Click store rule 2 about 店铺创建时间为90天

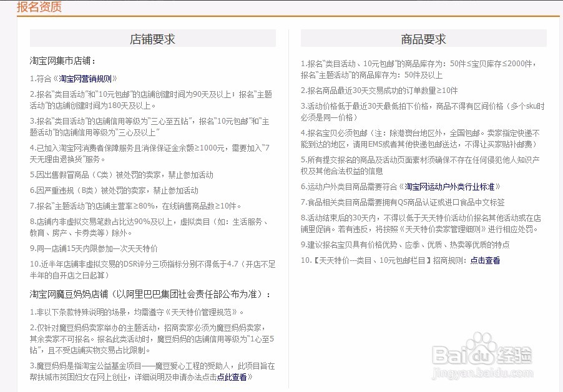(151, 100)
